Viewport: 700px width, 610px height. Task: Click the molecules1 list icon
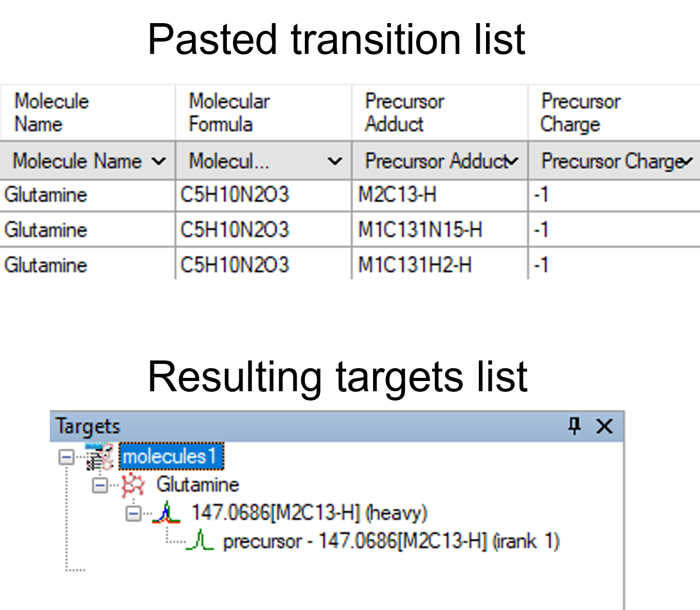point(100,457)
